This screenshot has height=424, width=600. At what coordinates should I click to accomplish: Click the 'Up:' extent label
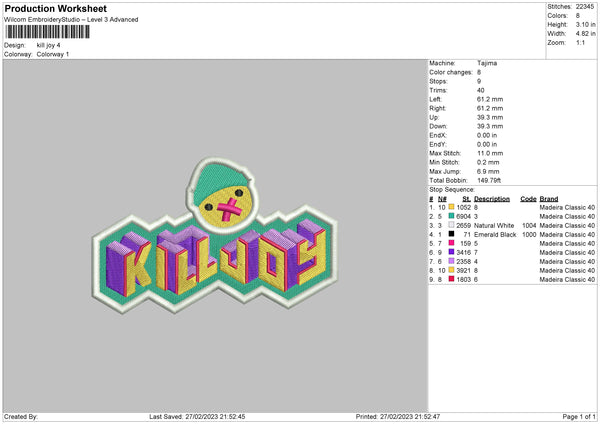tap(434, 117)
